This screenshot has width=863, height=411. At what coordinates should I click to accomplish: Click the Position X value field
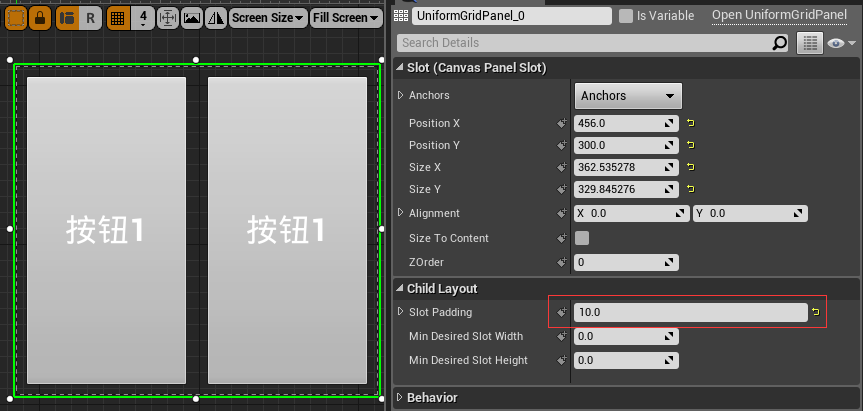pos(626,123)
